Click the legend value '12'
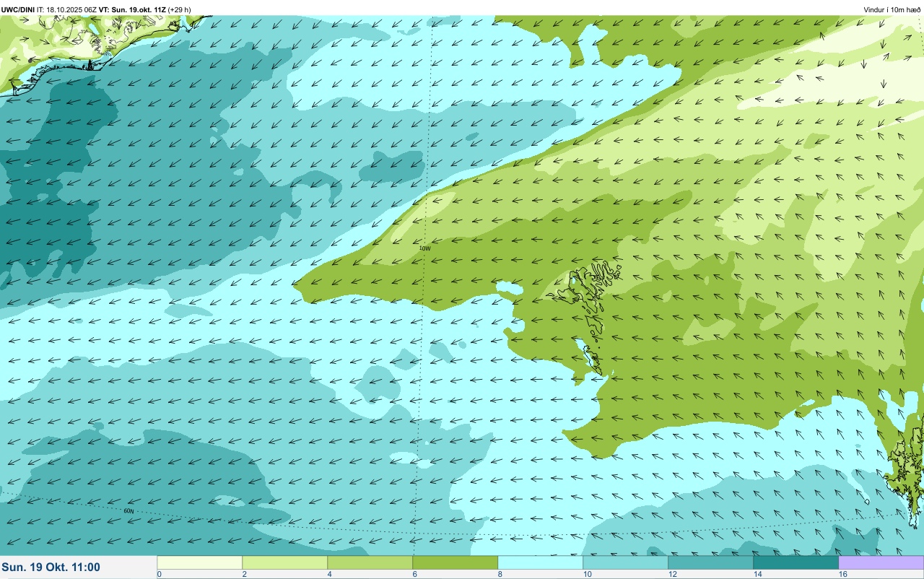 pyautogui.click(x=672, y=574)
